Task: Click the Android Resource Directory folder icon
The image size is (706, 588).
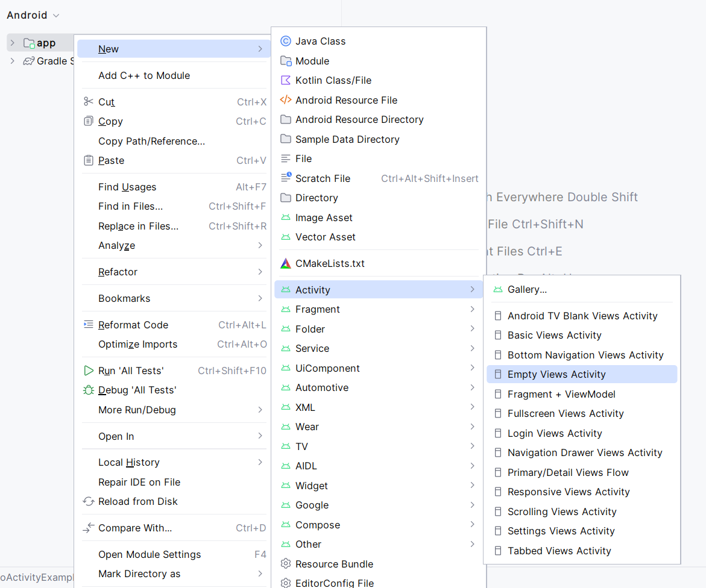Action: [x=285, y=120]
